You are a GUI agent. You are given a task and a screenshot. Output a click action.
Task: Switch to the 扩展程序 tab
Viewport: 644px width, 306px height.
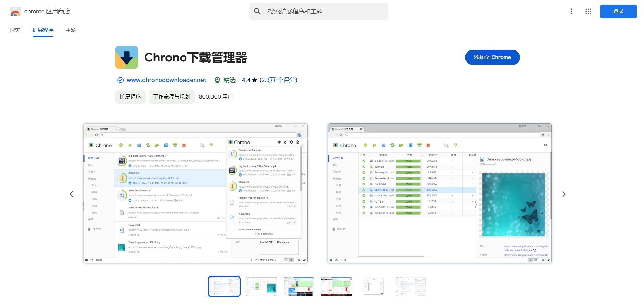[x=43, y=30]
